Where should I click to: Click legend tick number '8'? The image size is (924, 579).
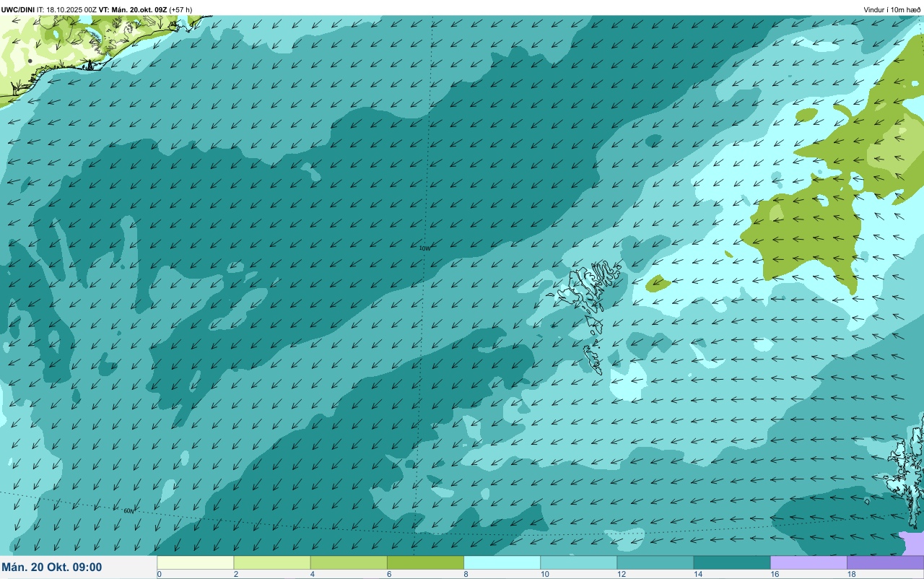(465, 574)
